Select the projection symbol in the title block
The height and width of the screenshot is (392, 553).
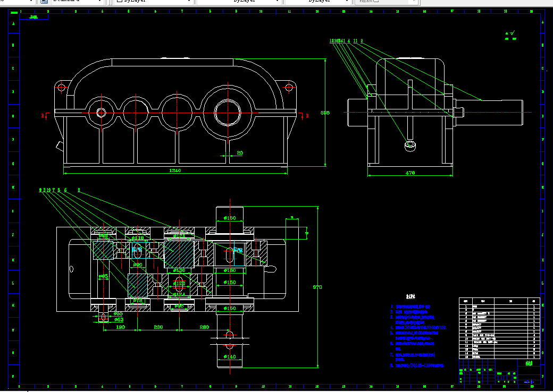[529, 382]
